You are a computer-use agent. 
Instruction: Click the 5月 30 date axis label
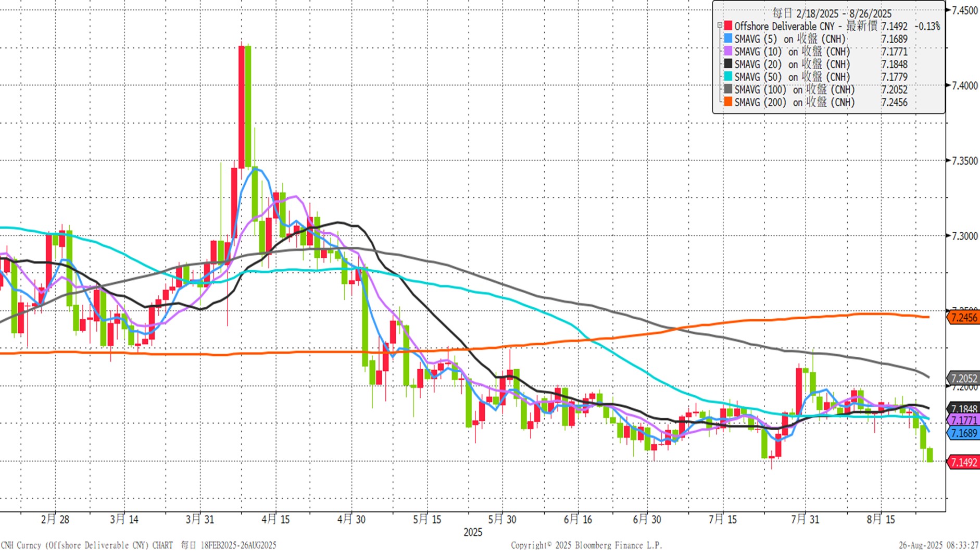pos(502,519)
